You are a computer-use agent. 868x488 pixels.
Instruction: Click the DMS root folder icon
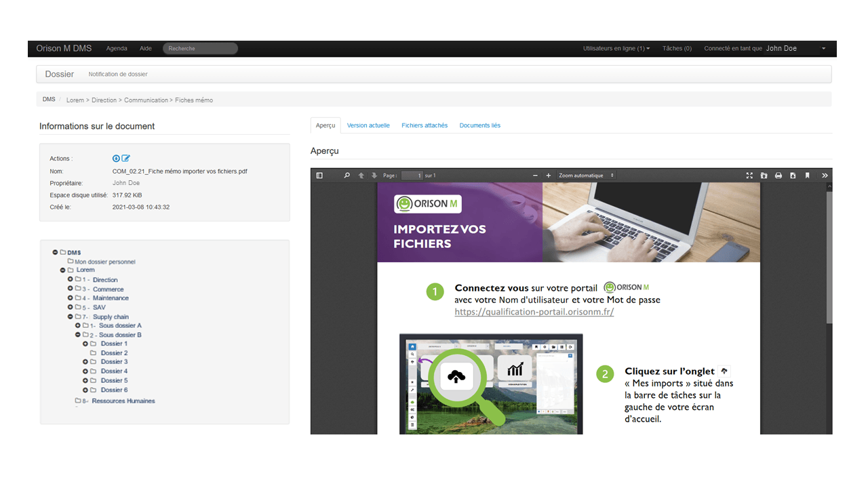point(63,252)
